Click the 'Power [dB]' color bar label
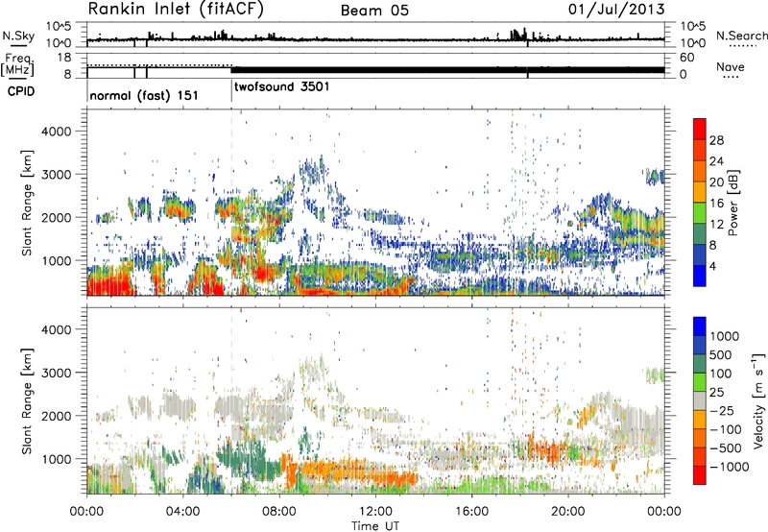 pyautogui.click(x=732, y=203)
